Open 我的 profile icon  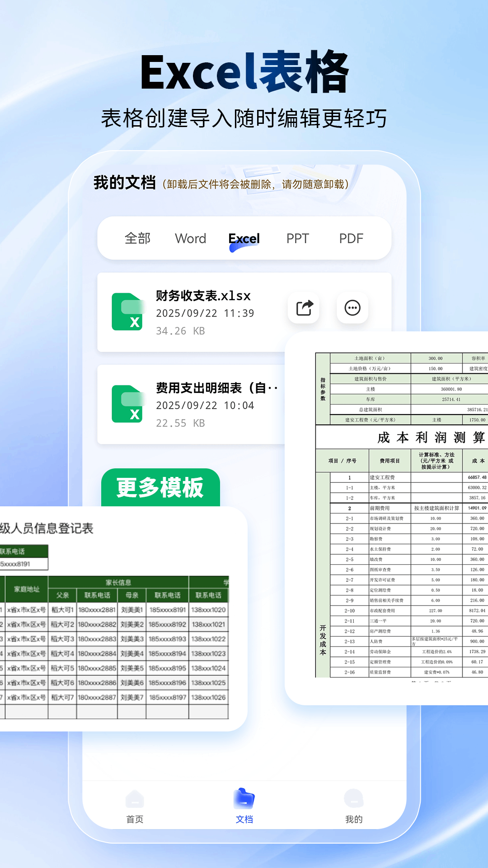353,799
